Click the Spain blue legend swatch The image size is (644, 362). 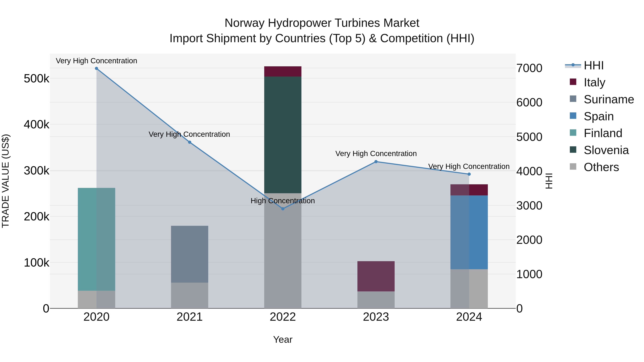pyautogui.click(x=573, y=116)
